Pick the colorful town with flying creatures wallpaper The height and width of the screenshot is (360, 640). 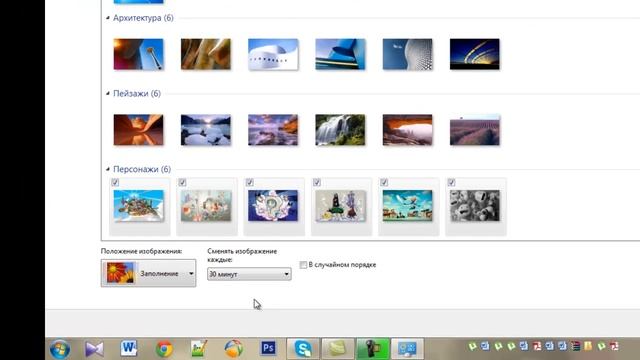(x=408, y=206)
